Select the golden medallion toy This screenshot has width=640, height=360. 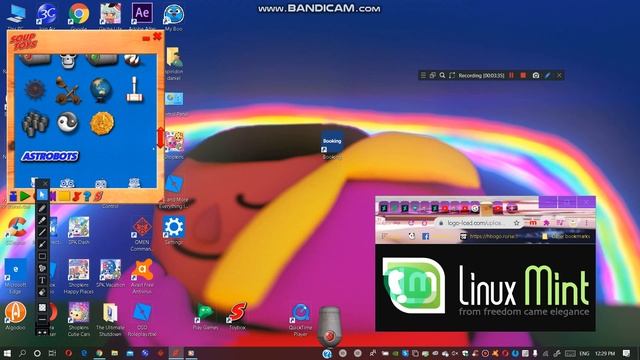pos(102,123)
